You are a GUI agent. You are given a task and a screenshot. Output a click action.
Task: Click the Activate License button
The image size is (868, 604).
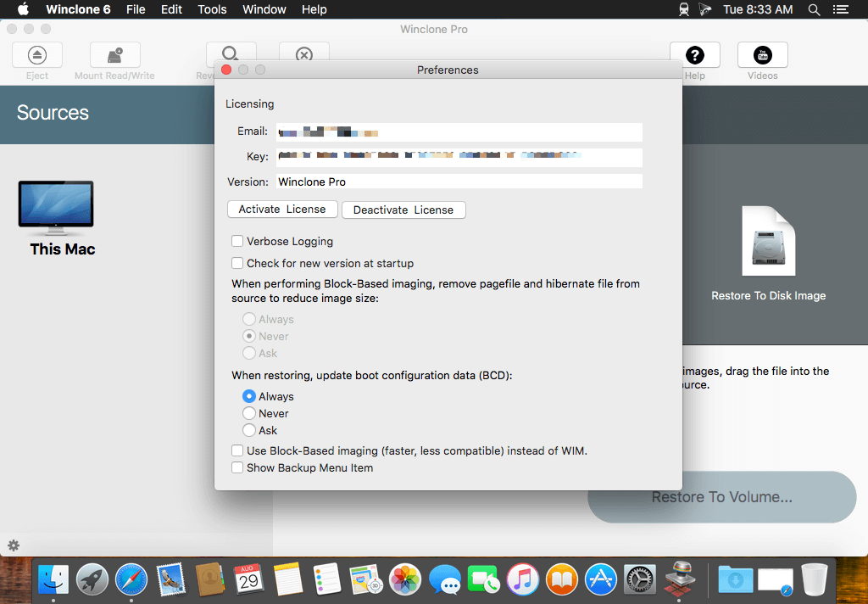(x=282, y=209)
